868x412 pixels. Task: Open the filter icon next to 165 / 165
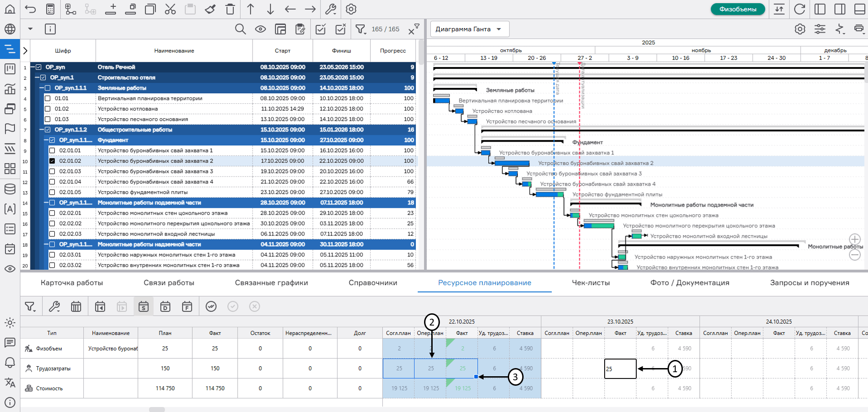[360, 29]
